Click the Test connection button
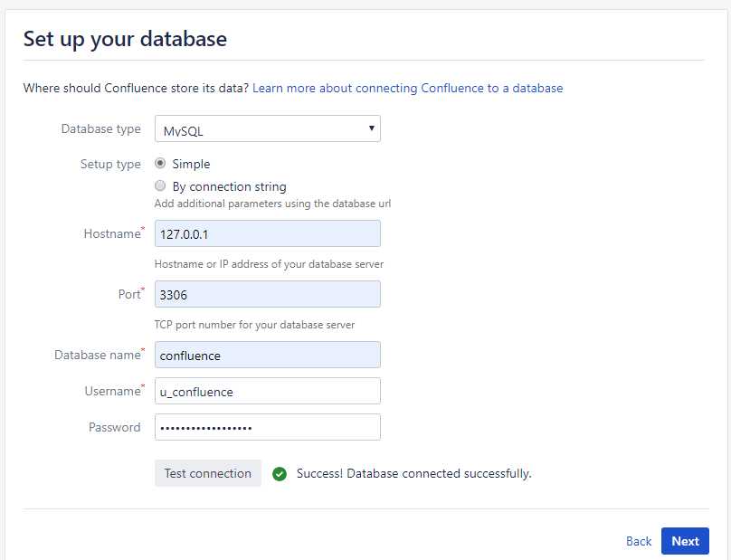Viewport: 731px width, 560px height. pyautogui.click(x=208, y=473)
